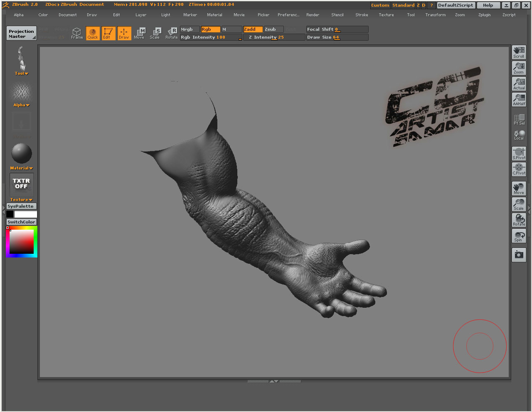Choose the Rotate mode icon

pos(172,33)
